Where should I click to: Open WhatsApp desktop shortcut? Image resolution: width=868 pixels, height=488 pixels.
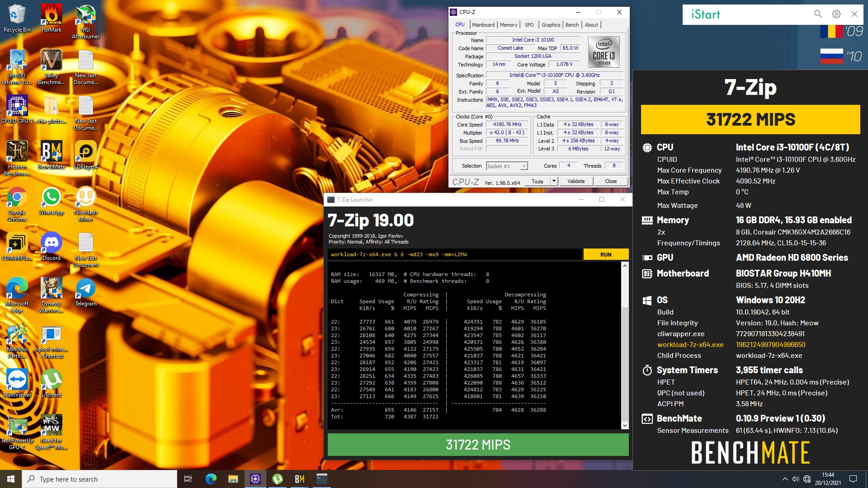click(x=52, y=201)
